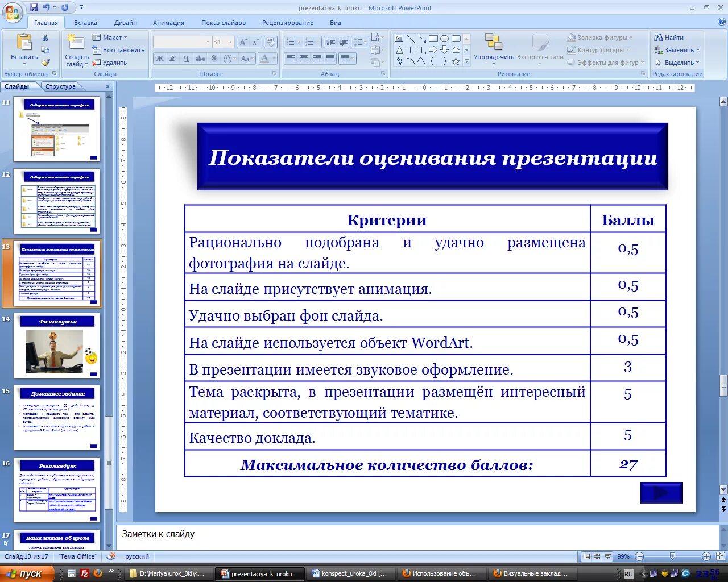Increase list indent level

click(x=343, y=42)
